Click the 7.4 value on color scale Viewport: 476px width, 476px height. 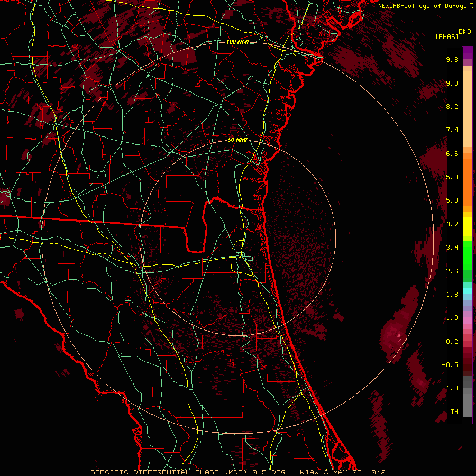(x=452, y=130)
